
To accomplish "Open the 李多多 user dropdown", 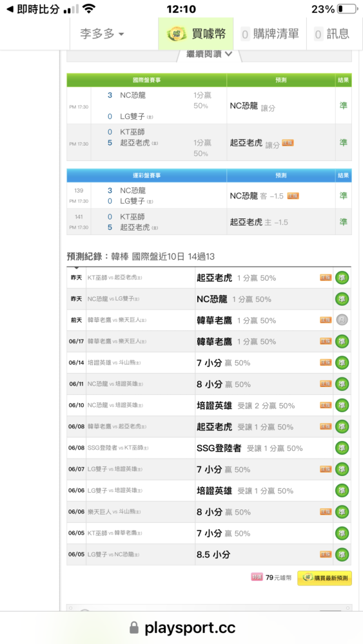I will click(102, 33).
